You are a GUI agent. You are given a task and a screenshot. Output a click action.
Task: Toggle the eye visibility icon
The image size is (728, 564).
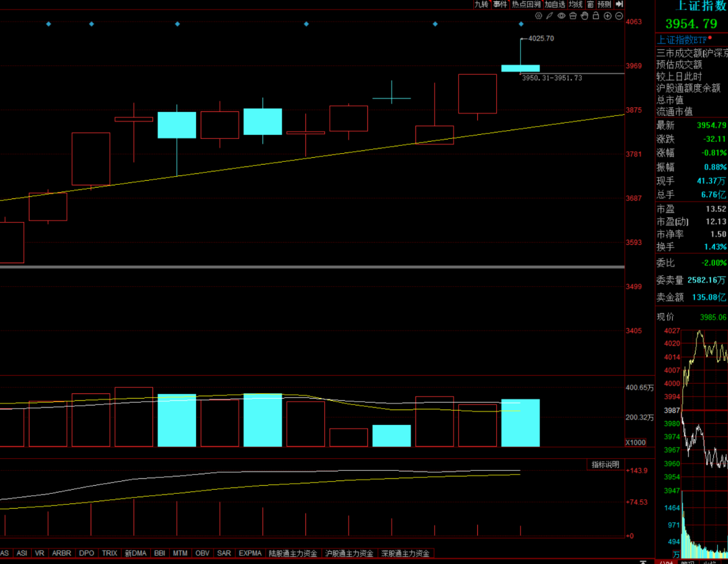(x=561, y=15)
